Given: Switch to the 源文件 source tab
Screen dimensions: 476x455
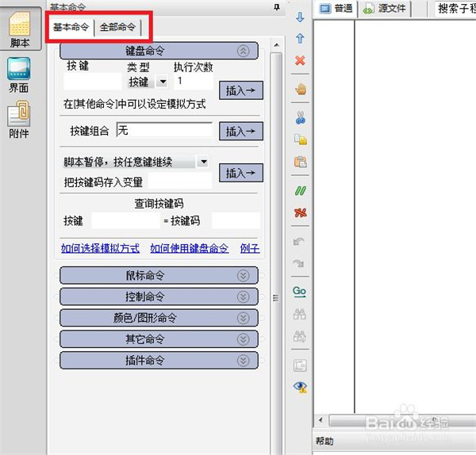Looking at the screenshot, I should [385, 9].
